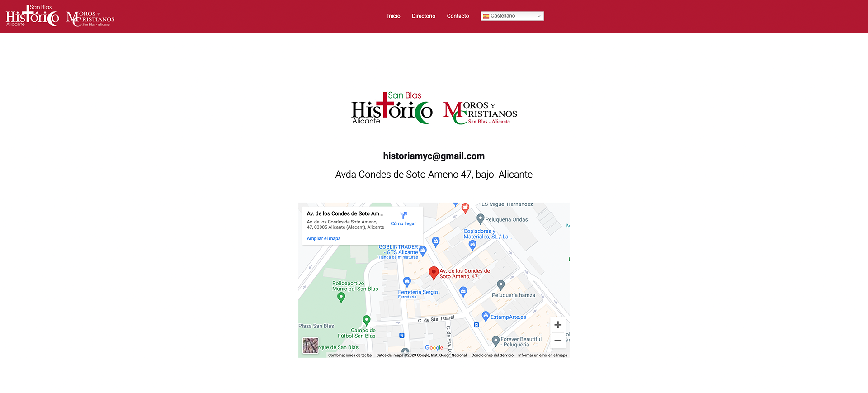Click the Moros y Cristianos header logo
Screen dimensions: 868x393
tap(90, 19)
